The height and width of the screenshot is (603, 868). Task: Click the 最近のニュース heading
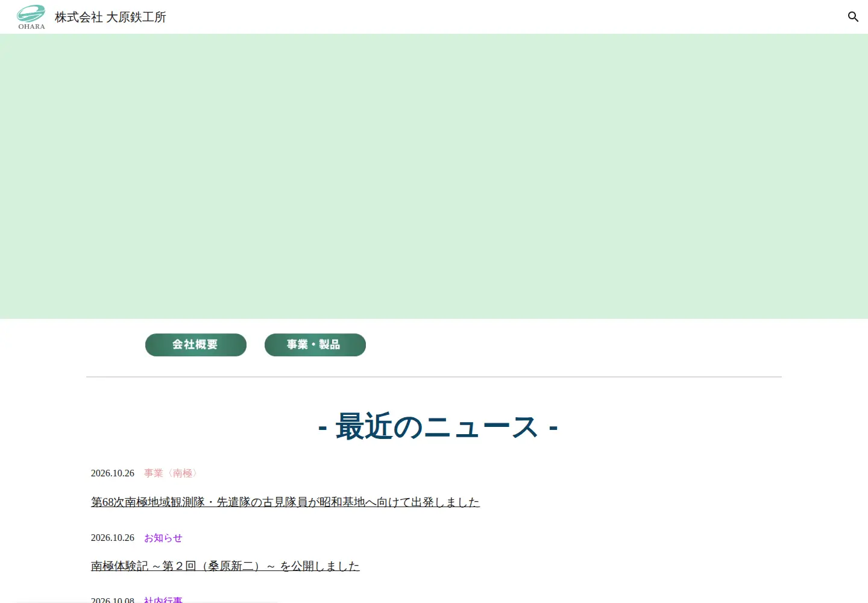438,427
